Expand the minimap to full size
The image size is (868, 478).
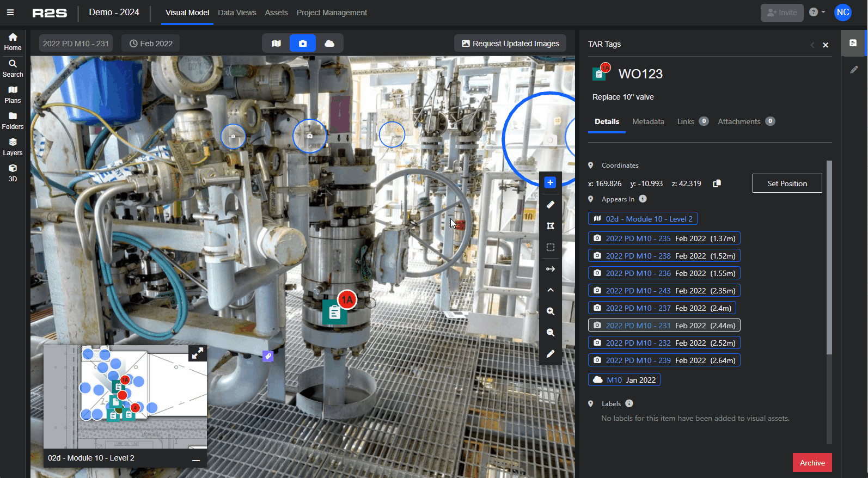pyautogui.click(x=197, y=353)
